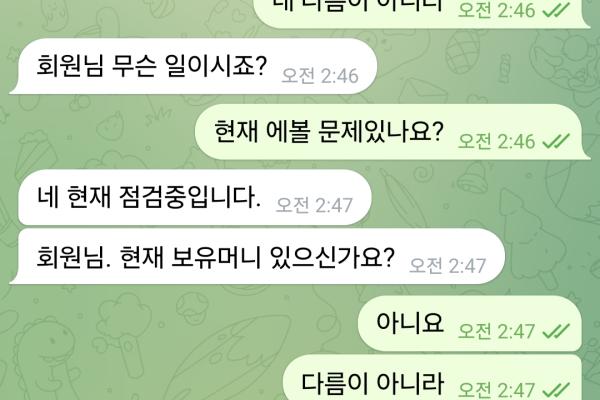Screen dimensions: 600x400
Task: Tap the '네 현재 점검중입니다.' message
Action: pyautogui.click(x=195, y=198)
